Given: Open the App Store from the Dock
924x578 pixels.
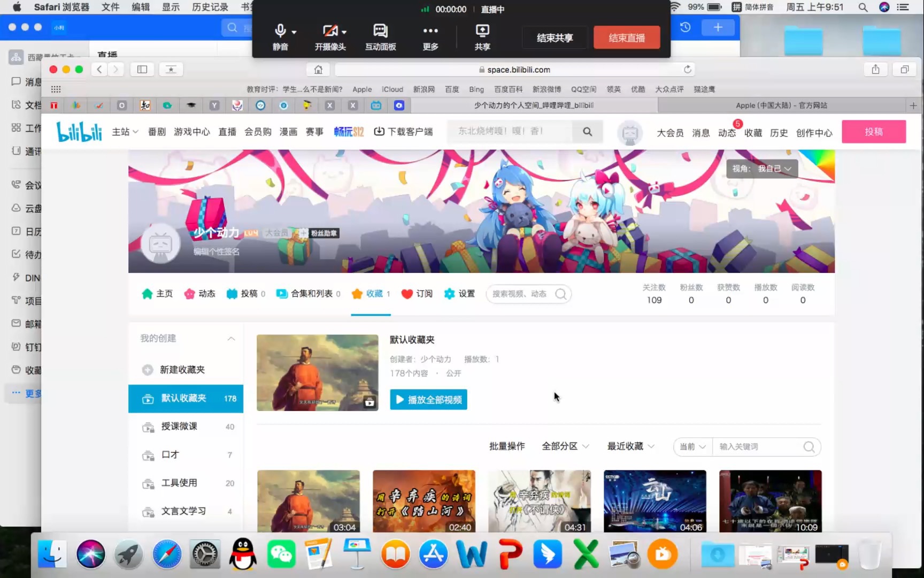Looking at the screenshot, I should tap(433, 554).
